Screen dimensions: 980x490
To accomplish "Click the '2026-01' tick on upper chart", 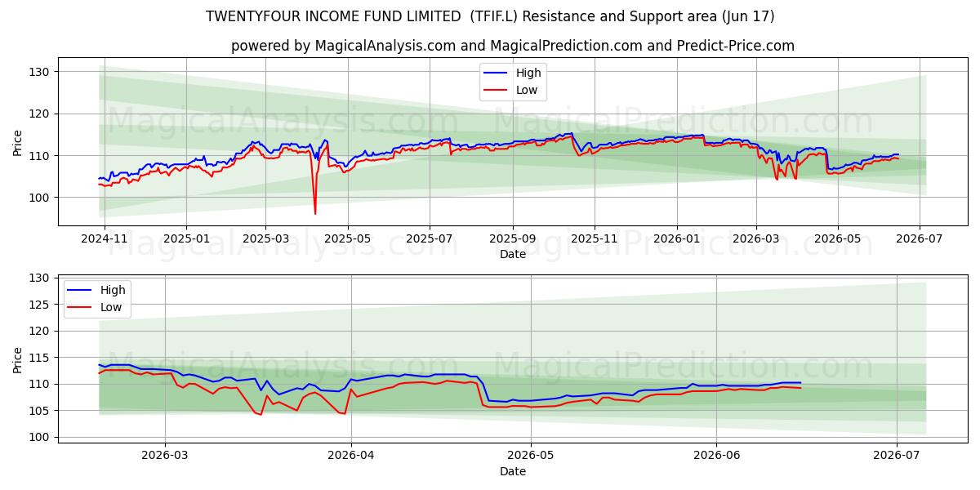I will [676, 238].
